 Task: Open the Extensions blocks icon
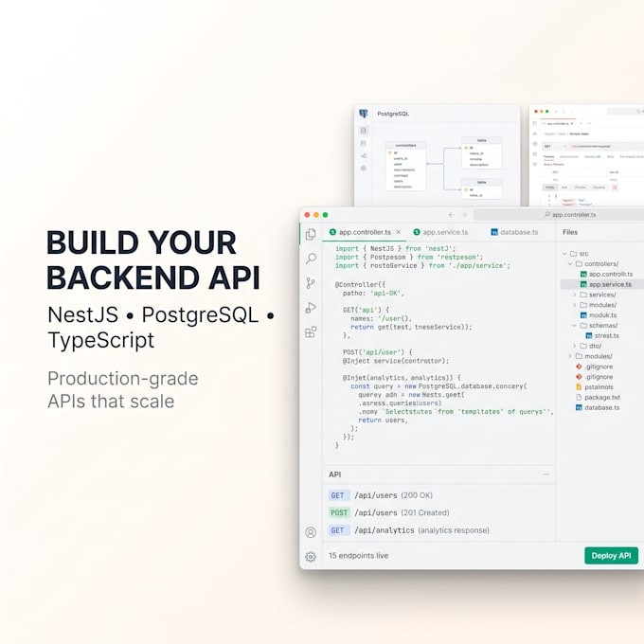pyautogui.click(x=311, y=331)
